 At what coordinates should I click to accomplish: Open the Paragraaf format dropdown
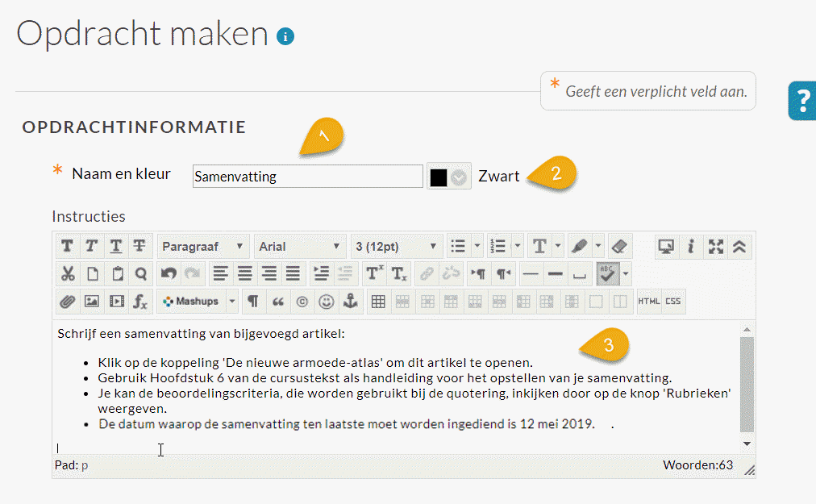(203, 246)
